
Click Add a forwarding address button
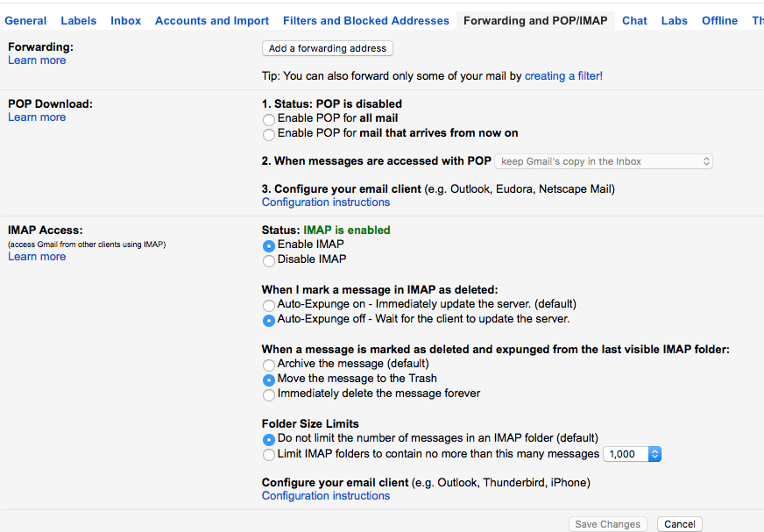[x=328, y=49]
